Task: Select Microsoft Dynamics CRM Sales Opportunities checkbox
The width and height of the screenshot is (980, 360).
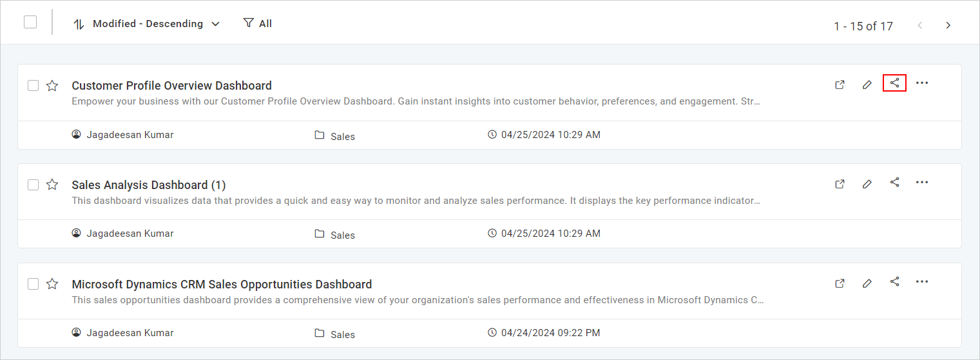Action: [x=34, y=285]
